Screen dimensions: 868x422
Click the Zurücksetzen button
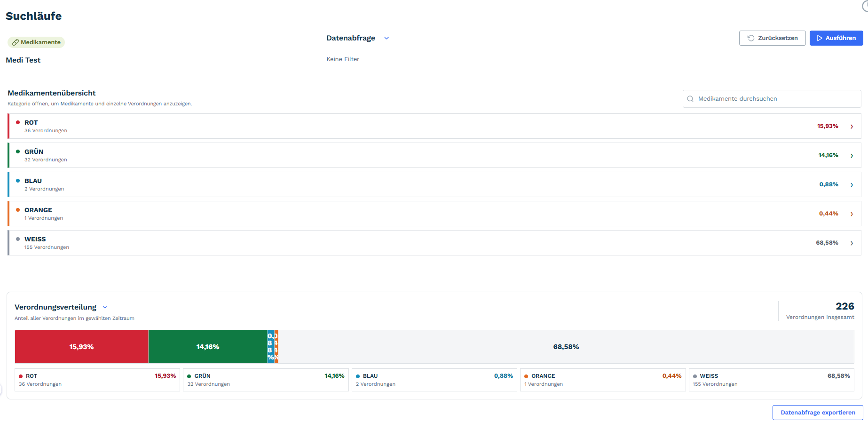(772, 38)
